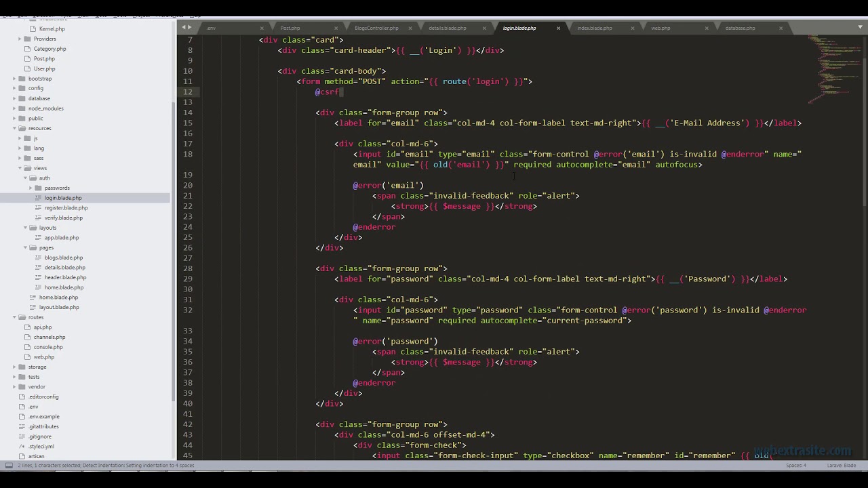Collapse the routes folder arrow

click(14, 317)
